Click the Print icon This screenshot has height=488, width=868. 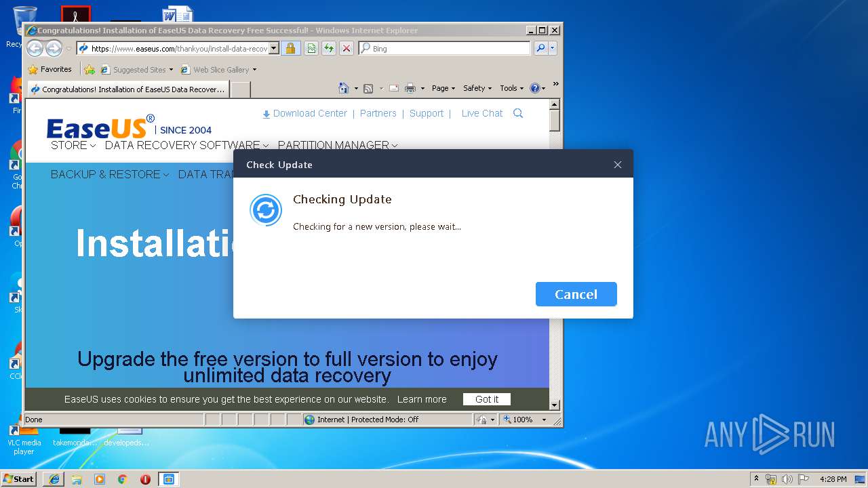[410, 88]
